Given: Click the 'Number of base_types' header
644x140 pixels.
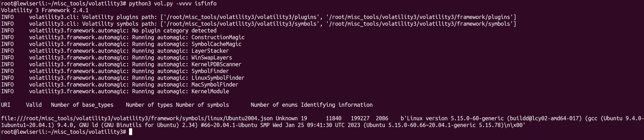Looking at the screenshot, I should pyautogui.click(x=82, y=105).
